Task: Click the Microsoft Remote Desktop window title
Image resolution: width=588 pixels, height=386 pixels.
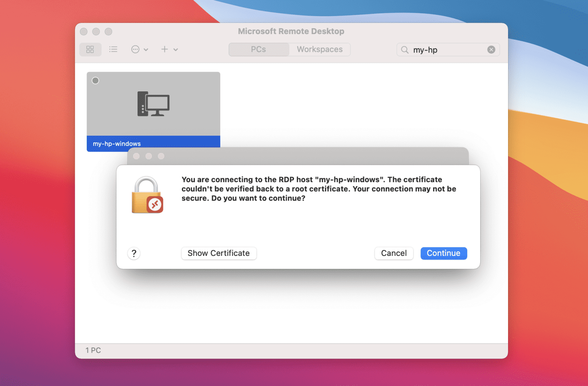Action: 291,31
